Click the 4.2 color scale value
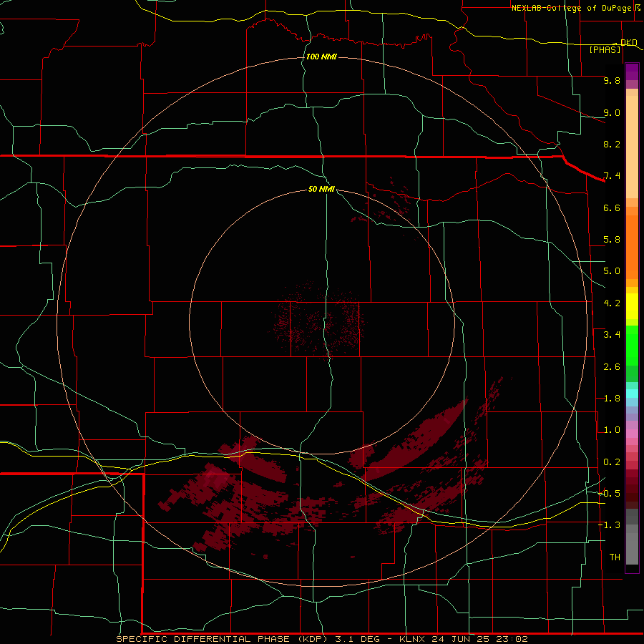 [612, 303]
